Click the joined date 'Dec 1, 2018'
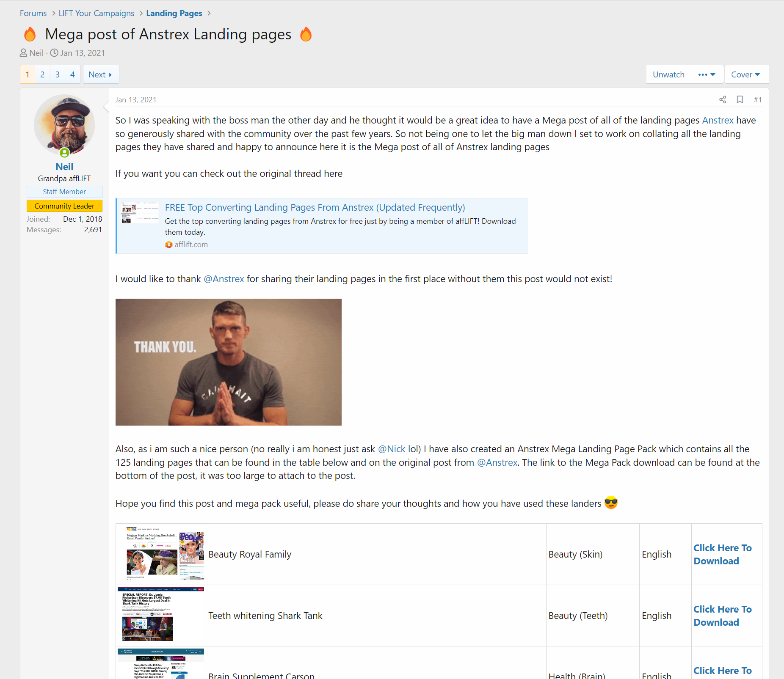 [83, 219]
